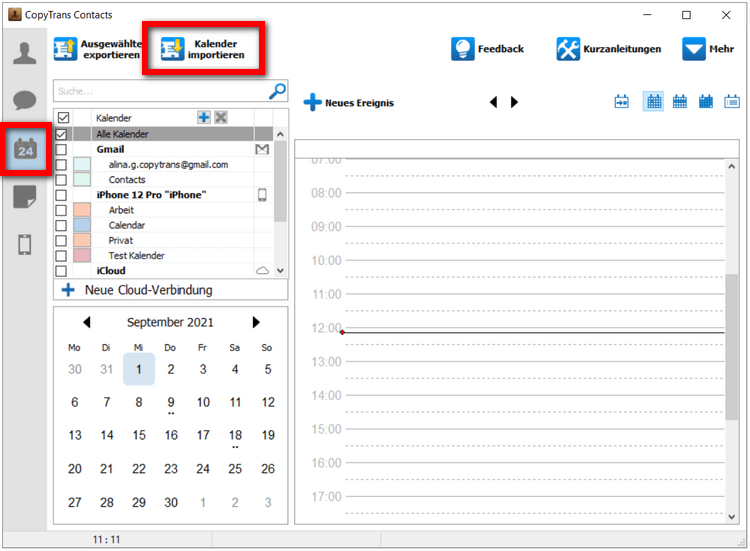The image size is (750, 551).
Task: Toggle the iCloud account checkbox
Action: tap(61, 271)
